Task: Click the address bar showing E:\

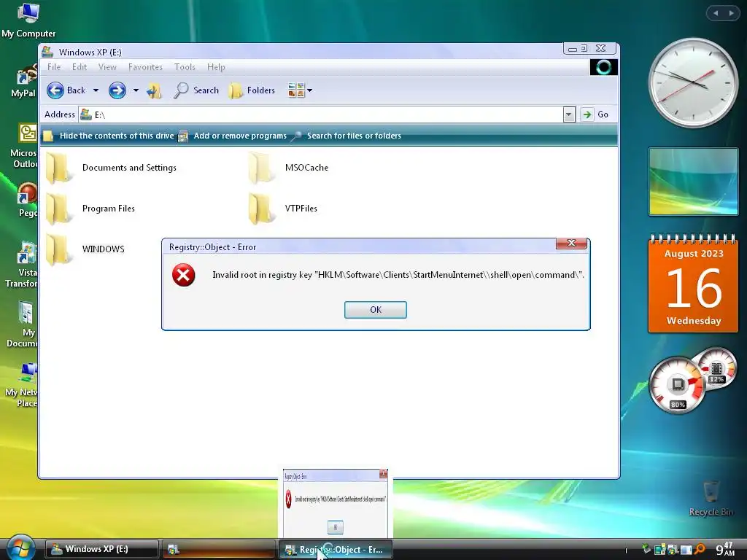Action: click(x=321, y=114)
